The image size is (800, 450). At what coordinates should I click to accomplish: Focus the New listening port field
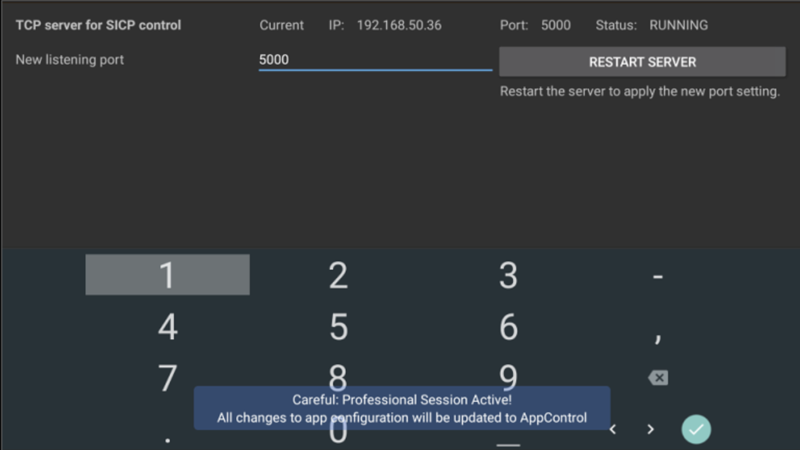coord(375,60)
